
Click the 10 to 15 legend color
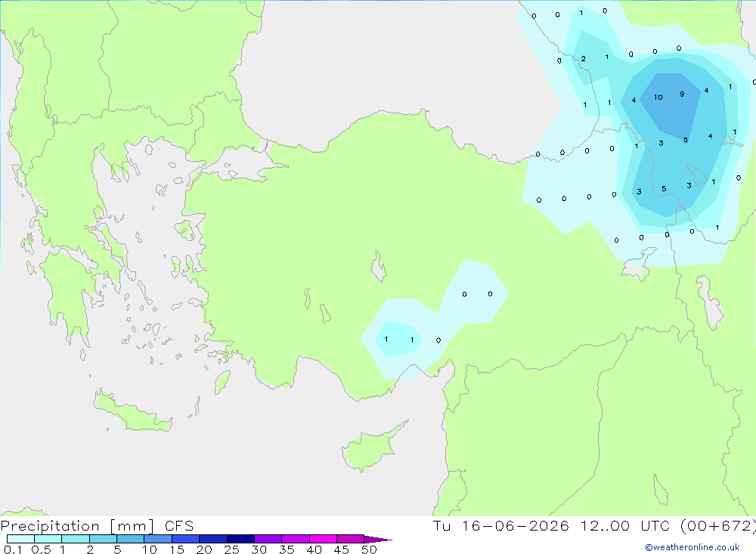pos(158,539)
